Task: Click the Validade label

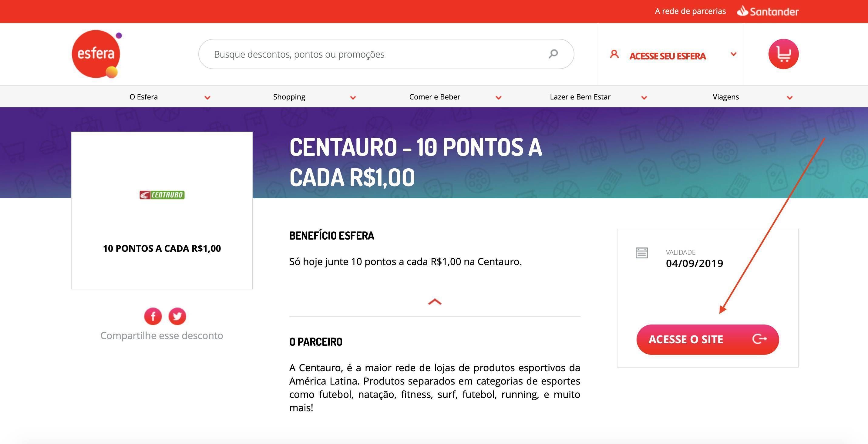Action: (x=681, y=252)
